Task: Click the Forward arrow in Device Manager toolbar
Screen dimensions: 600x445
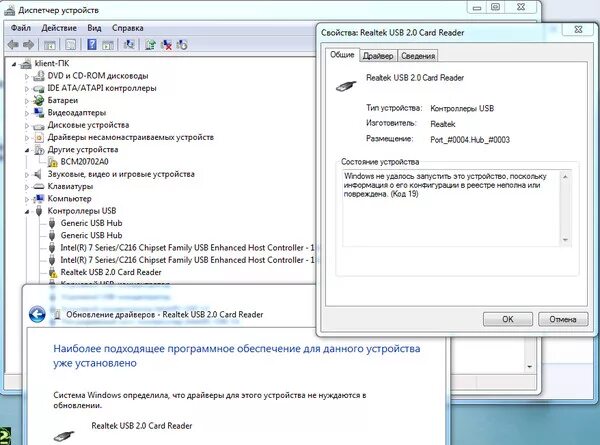Action: click(28, 45)
